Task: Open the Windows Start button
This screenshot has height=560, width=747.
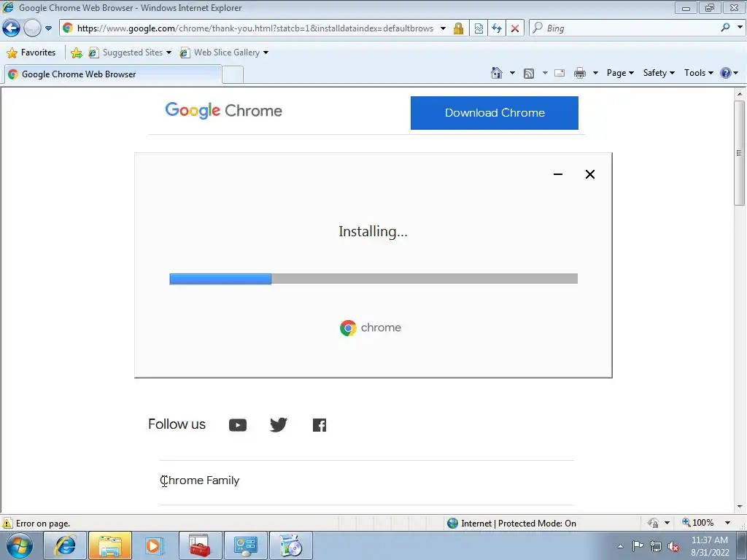Action: pyautogui.click(x=20, y=545)
